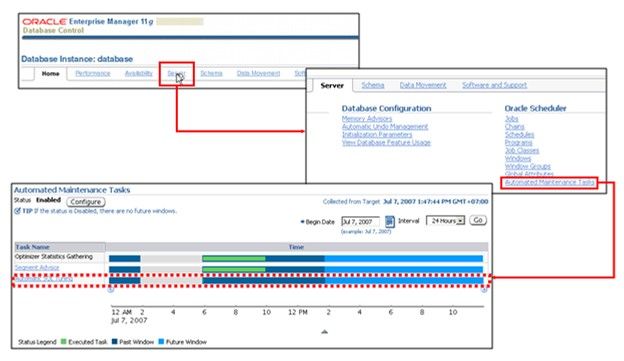Click the dark blue Past Window legend swatch
The height and width of the screenshot is (361, 624).
(x=115, y=341)
